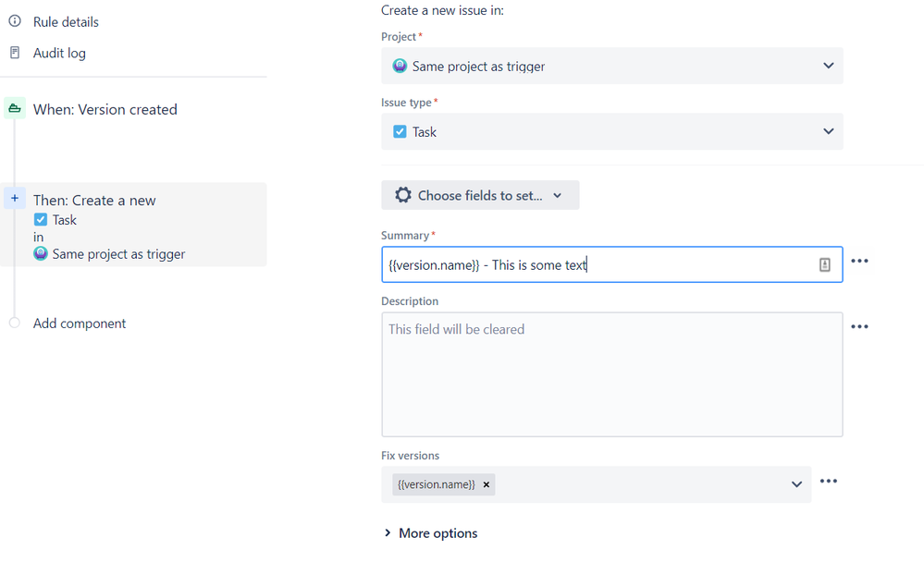Click the smart value icon inside Summary field
Screen dimensions: 924x574
pos(824,265)
